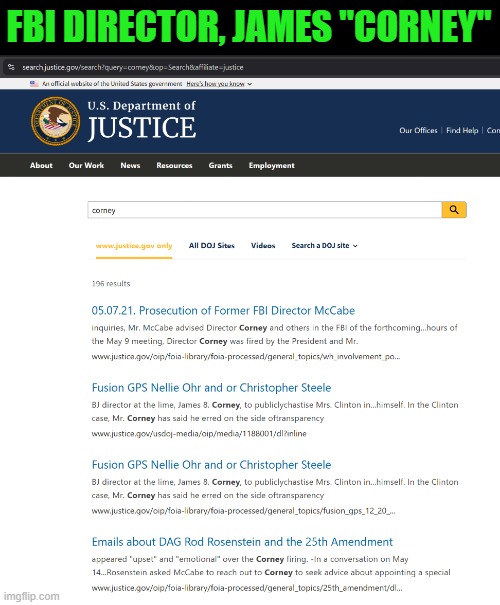Click the yellow search magnifier button

tap(454, 210)
